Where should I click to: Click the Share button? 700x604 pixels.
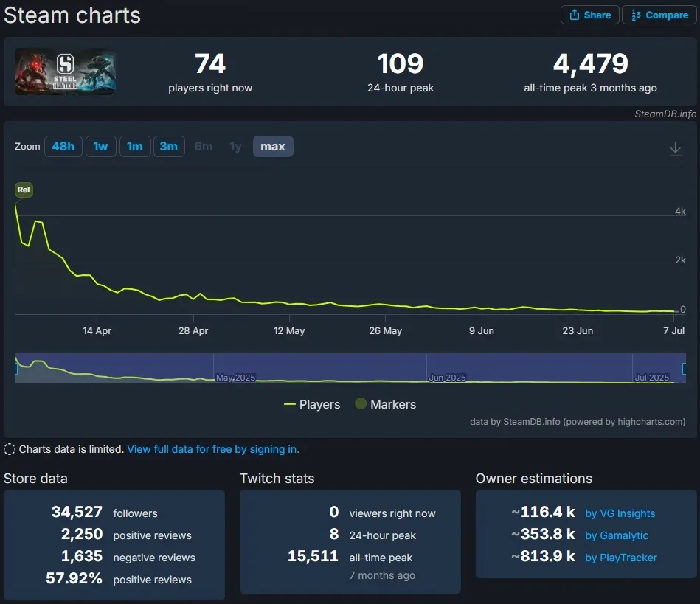pyautogui.click(x=589, y=15)
